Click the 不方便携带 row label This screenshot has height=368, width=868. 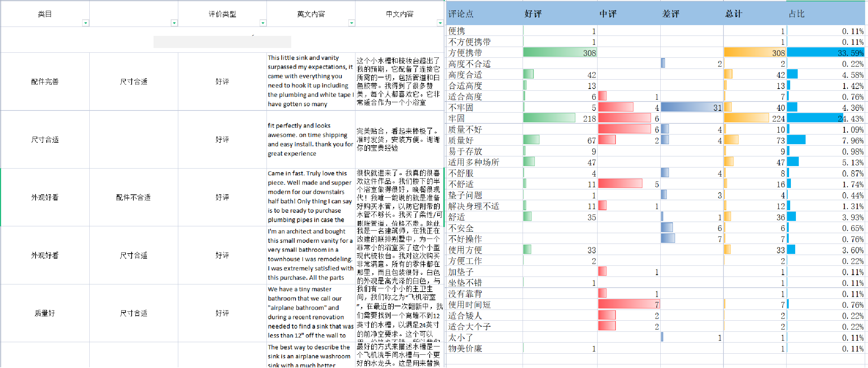[470, 42]
